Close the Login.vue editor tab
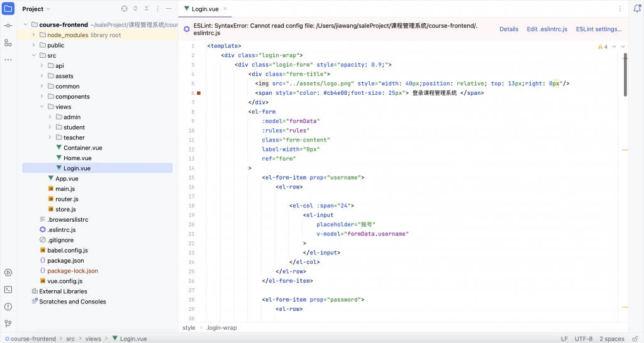Screen dimensions: 644x343 click(x=225, y=9)
